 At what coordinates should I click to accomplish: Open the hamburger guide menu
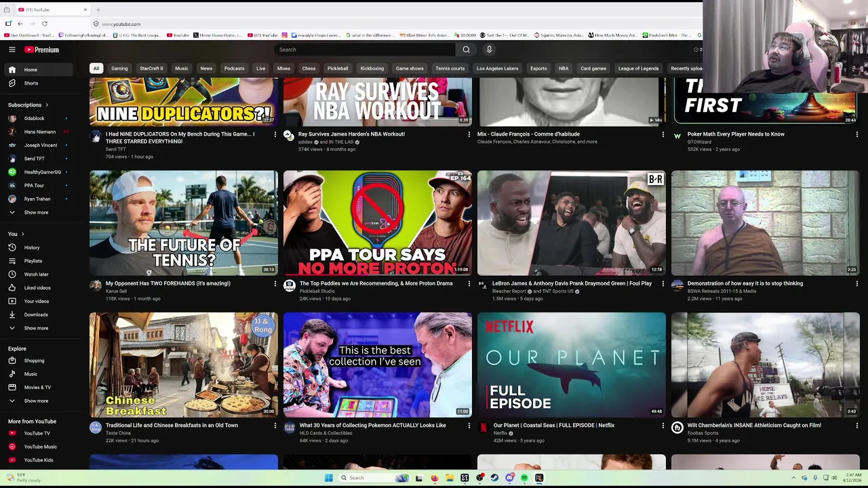(x=12, y=49)
